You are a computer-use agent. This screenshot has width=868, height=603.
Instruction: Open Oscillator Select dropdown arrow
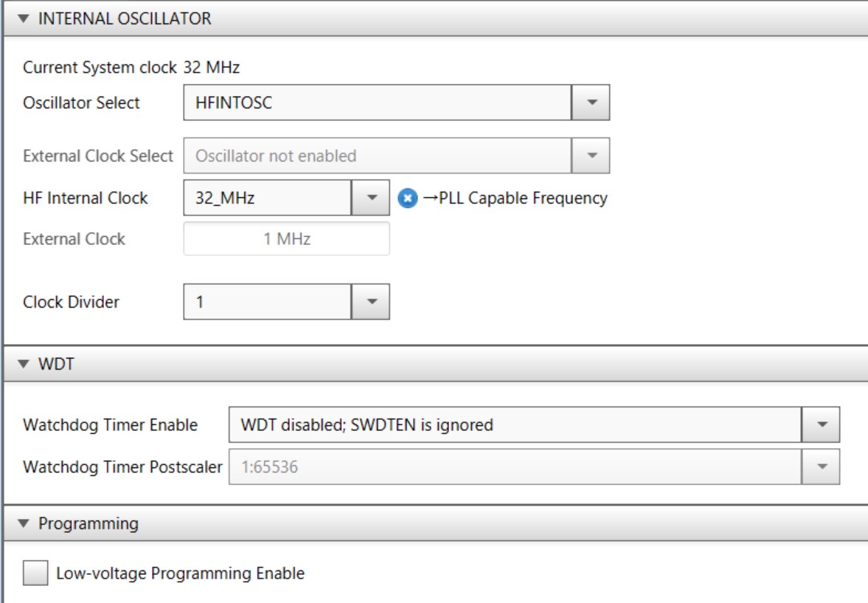tap(591, 103)
